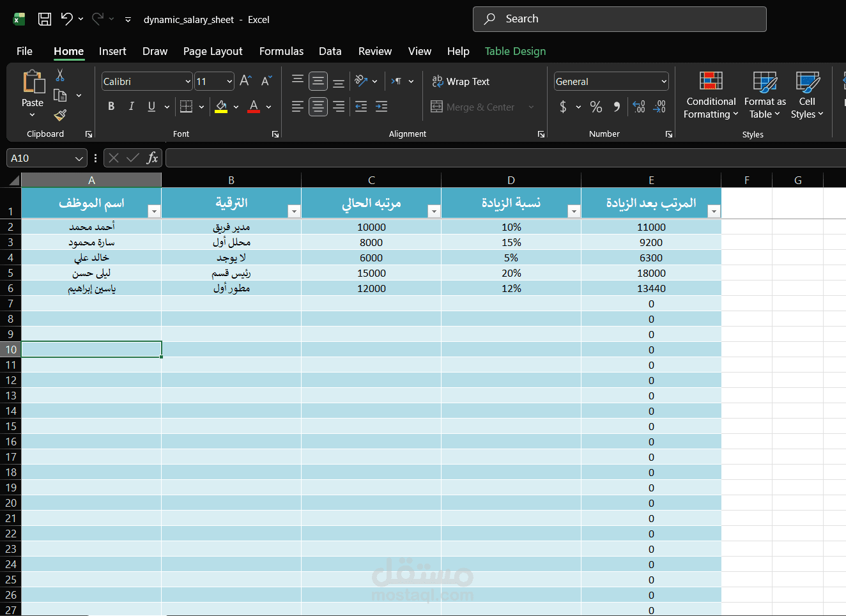Open Clipboard pane dialog launcher
Viewport: 846px width, 616px height.
(x=89, y=134)
